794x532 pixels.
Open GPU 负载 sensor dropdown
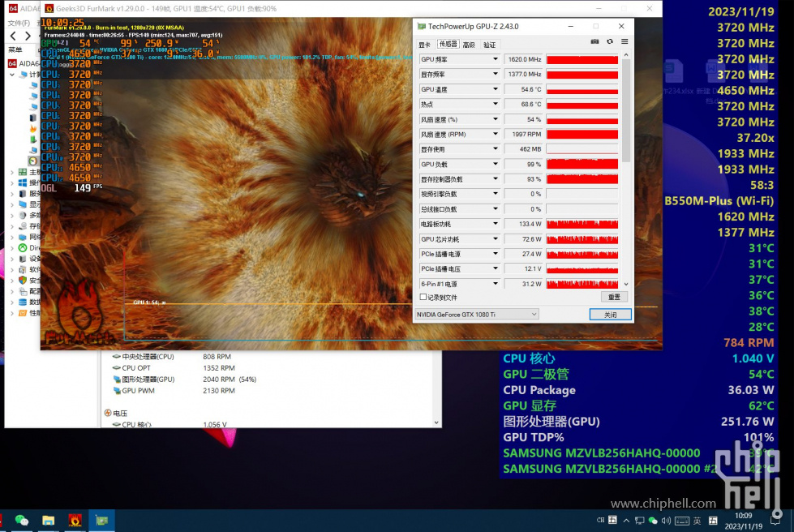coord(496,164)
